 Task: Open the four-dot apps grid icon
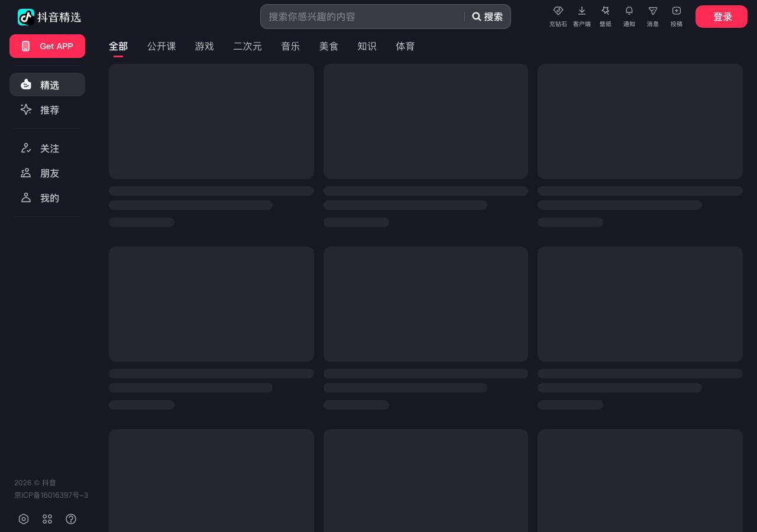pos(47,519)
